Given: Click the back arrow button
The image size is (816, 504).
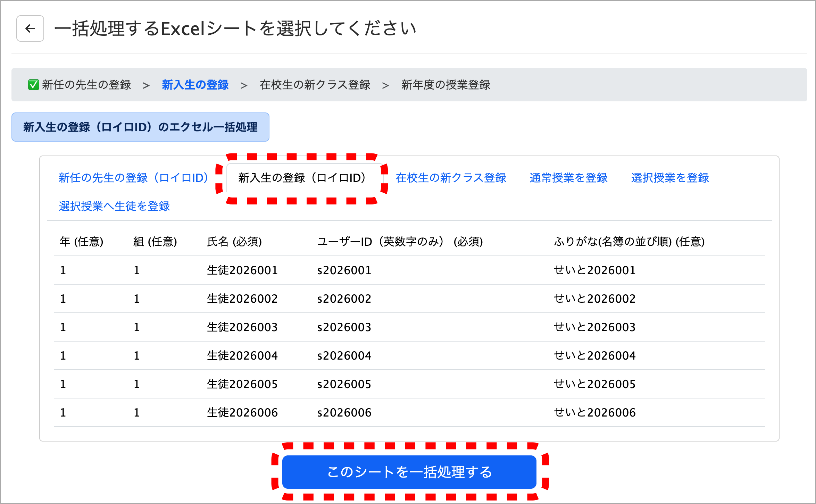Looking at the screenshot, I should (x=30, y=28).
